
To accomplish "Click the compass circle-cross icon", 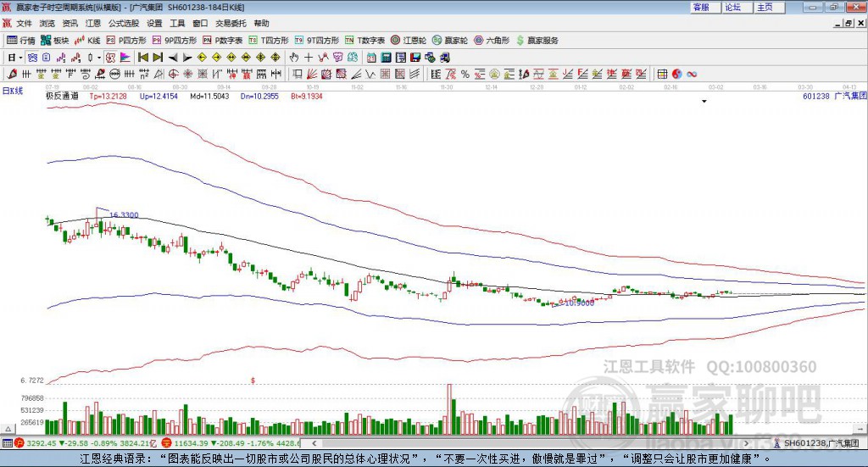I will coord(173,74).
